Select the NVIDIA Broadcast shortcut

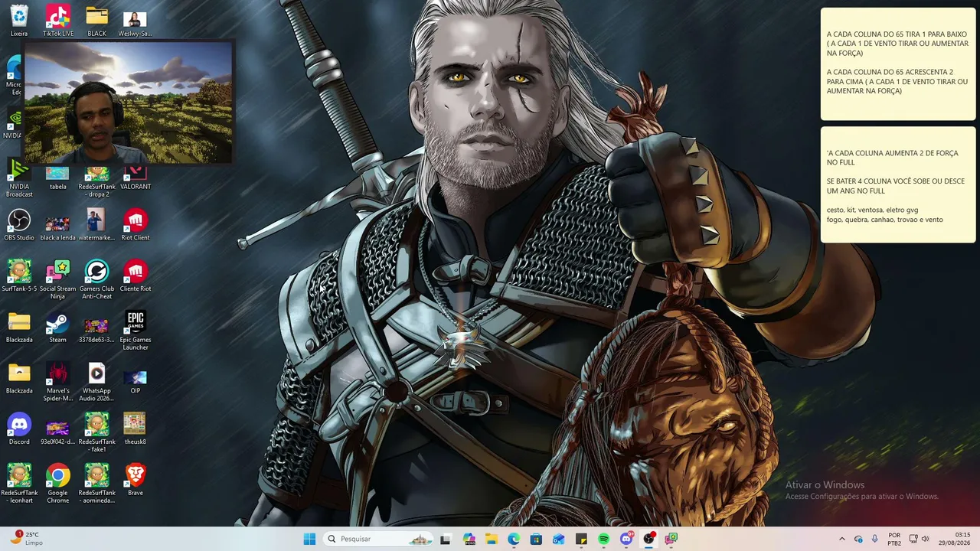pos(19,178)
